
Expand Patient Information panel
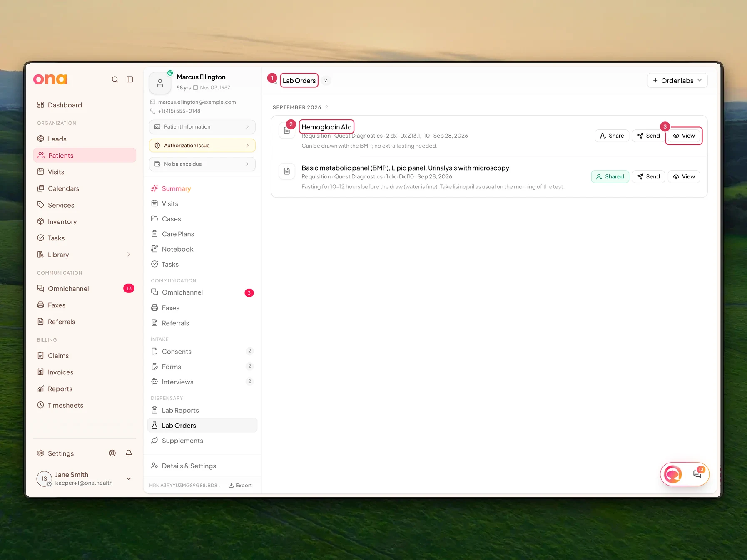click(x=202, y=127)
